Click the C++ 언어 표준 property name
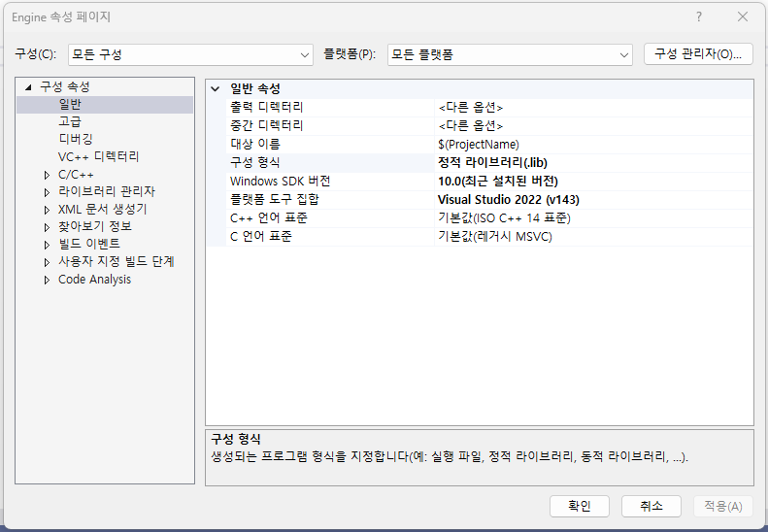Image resolution: width=768 pixels, height=532 pixels. click(269, 218)
